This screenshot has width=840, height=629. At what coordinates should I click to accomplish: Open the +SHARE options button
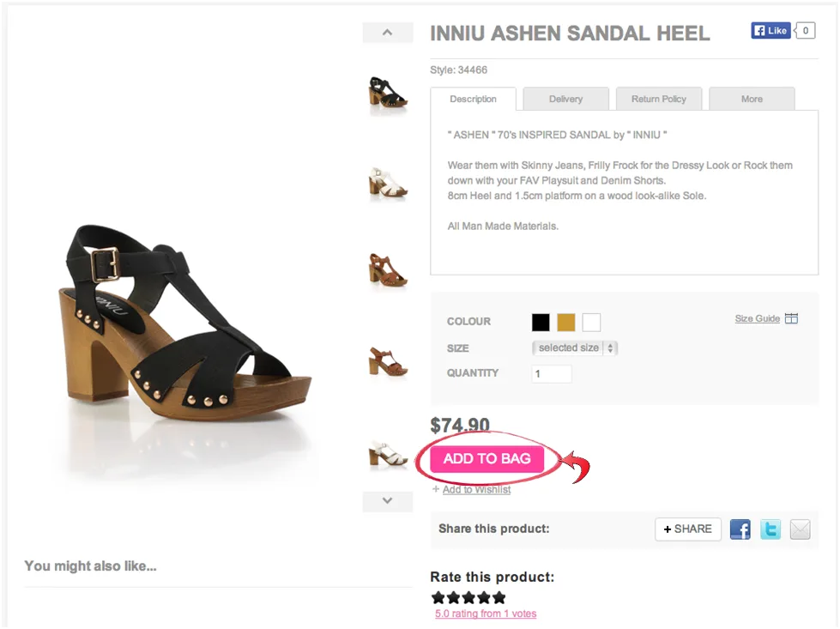(x=688, y=529)
